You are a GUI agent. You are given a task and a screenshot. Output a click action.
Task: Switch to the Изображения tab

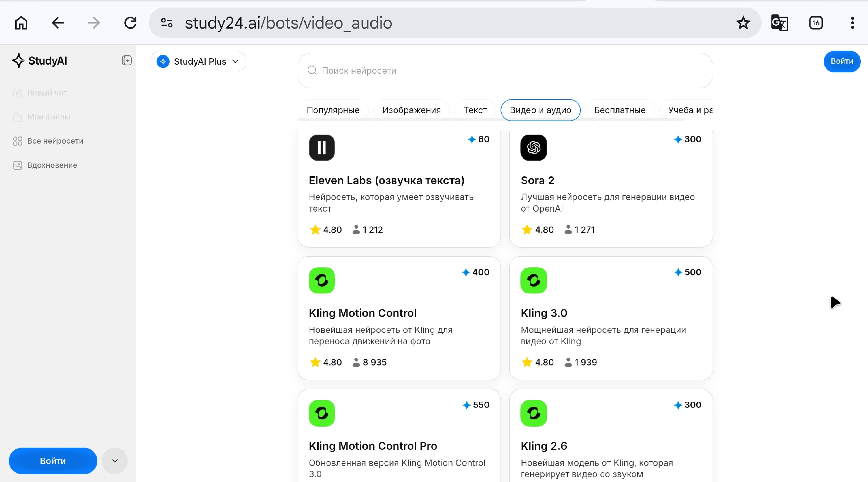tap(412, 110)
